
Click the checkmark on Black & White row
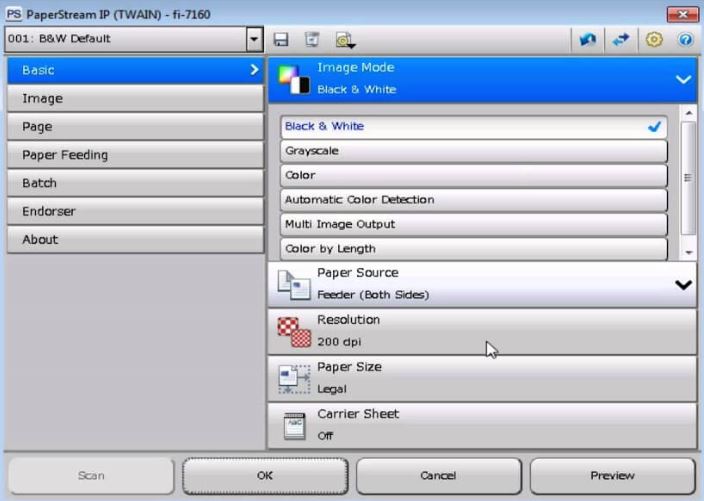(655, 127)
